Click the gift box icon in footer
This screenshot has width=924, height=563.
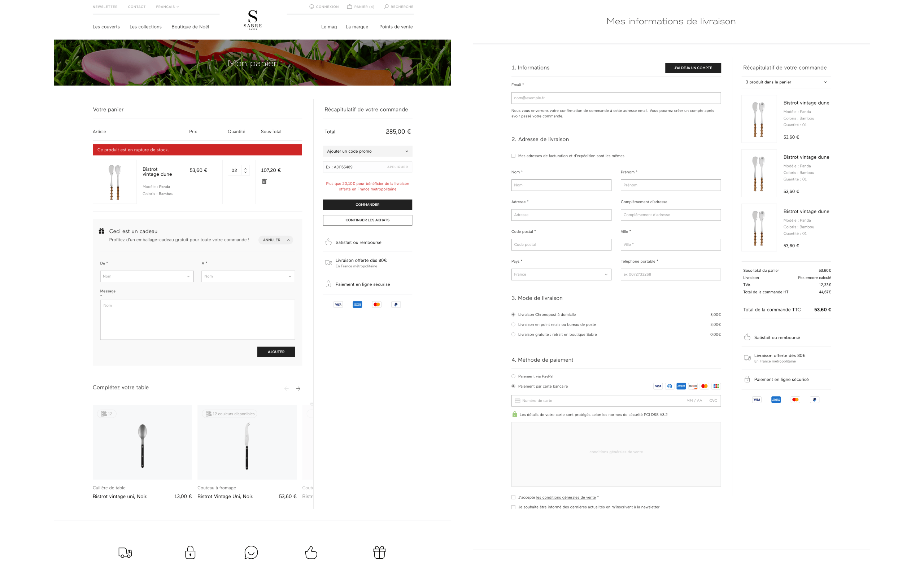point(379,552)
